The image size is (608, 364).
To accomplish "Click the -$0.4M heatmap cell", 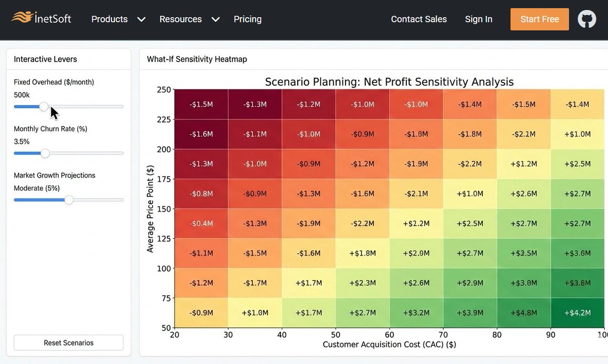I will [201, 223].
